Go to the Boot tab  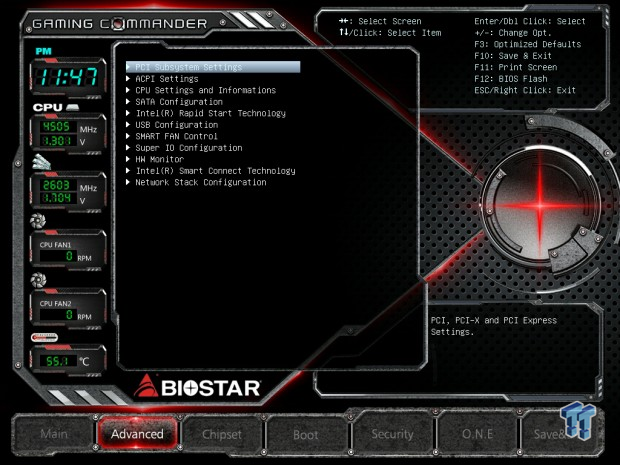pyautogui.click(x=306, y=435)
